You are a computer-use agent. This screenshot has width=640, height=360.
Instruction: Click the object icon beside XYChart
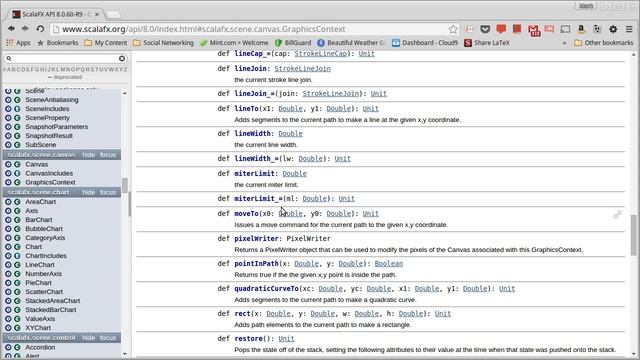point(8,327)
